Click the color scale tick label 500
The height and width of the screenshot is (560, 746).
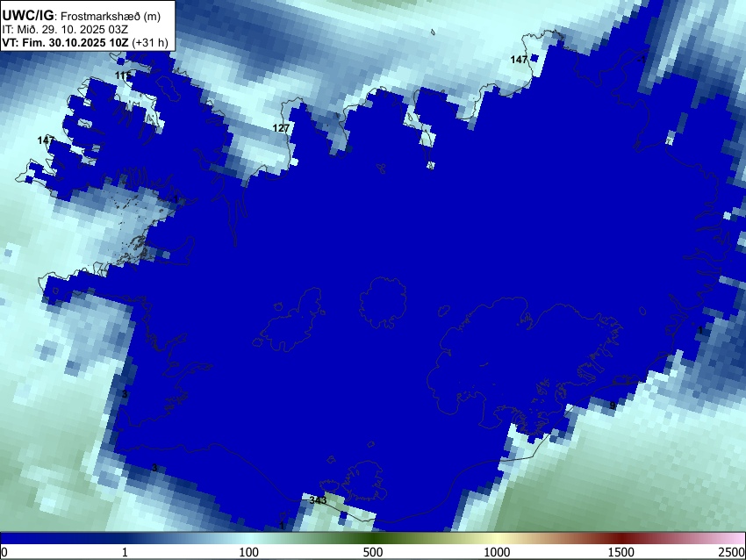pyautogui.click(x=373, y=552)
